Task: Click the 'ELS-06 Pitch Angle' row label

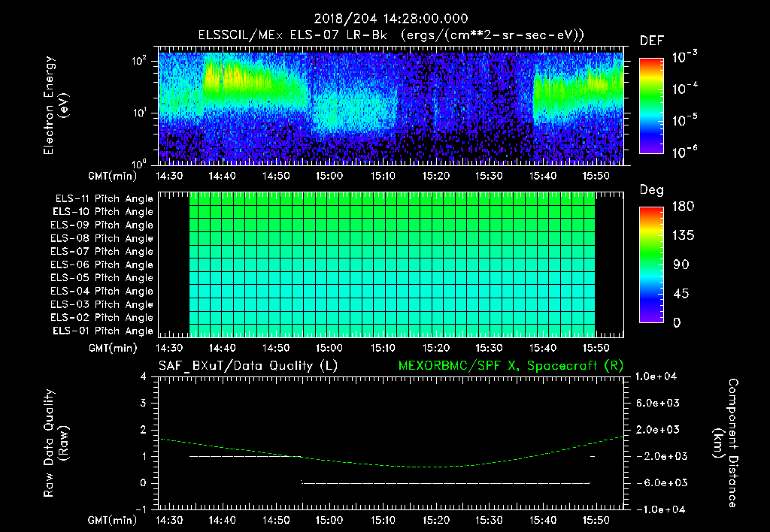Action: (102, 264)
